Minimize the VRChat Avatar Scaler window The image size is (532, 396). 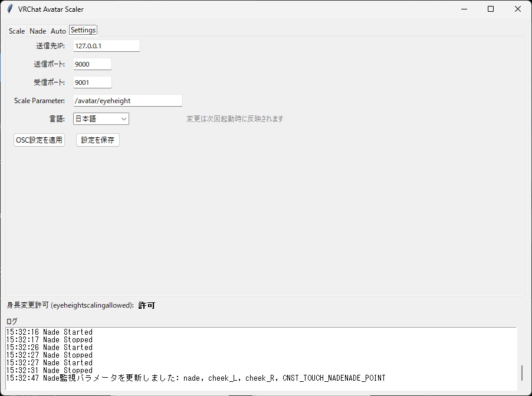464,9
